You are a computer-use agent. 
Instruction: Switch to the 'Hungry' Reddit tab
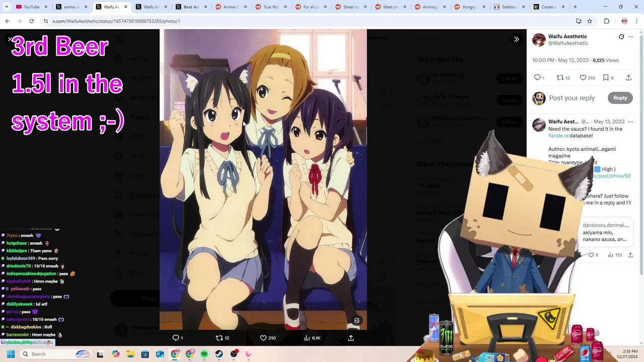pos(470,7)
